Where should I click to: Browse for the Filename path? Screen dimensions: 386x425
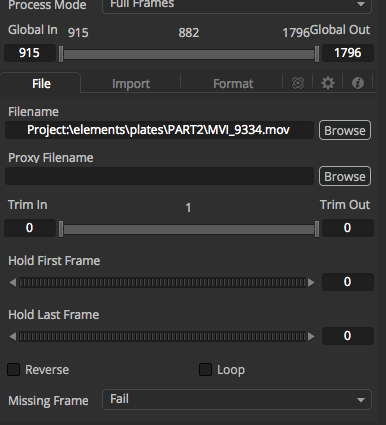tap(345, 130)
